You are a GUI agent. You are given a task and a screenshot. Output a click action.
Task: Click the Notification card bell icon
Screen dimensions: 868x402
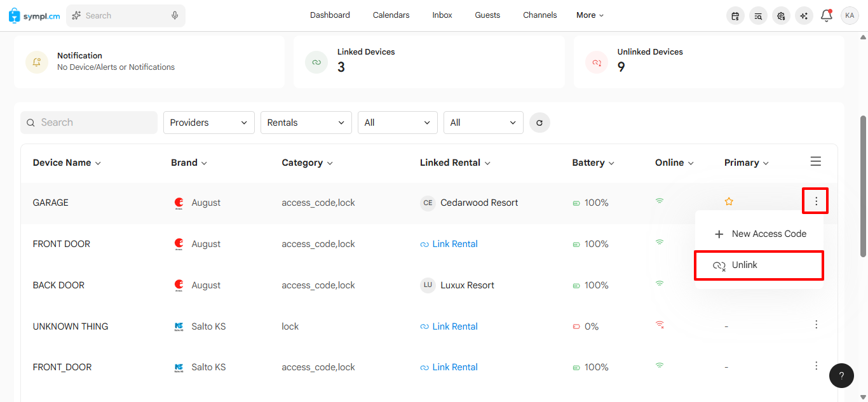(37, 62)
